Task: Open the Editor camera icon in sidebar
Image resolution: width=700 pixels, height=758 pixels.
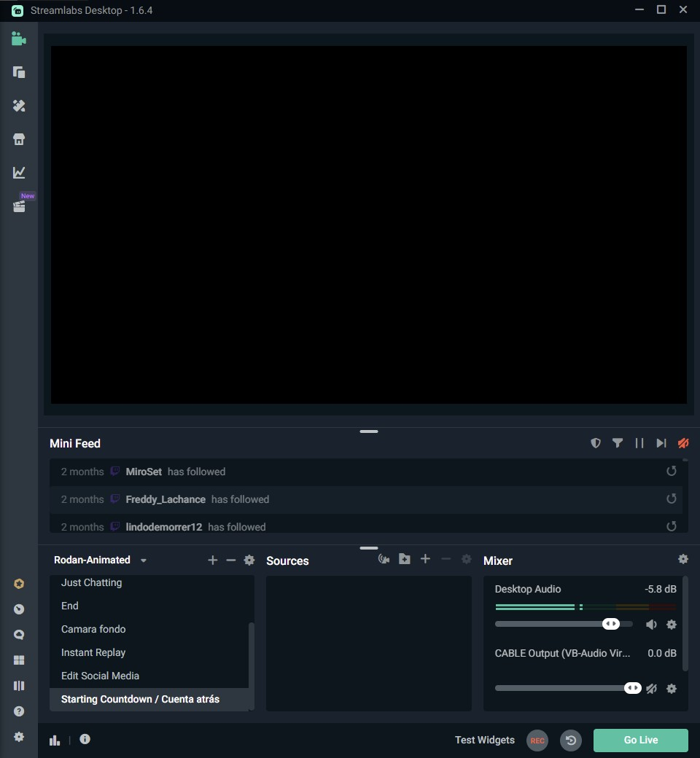Action: pos(19,39)
